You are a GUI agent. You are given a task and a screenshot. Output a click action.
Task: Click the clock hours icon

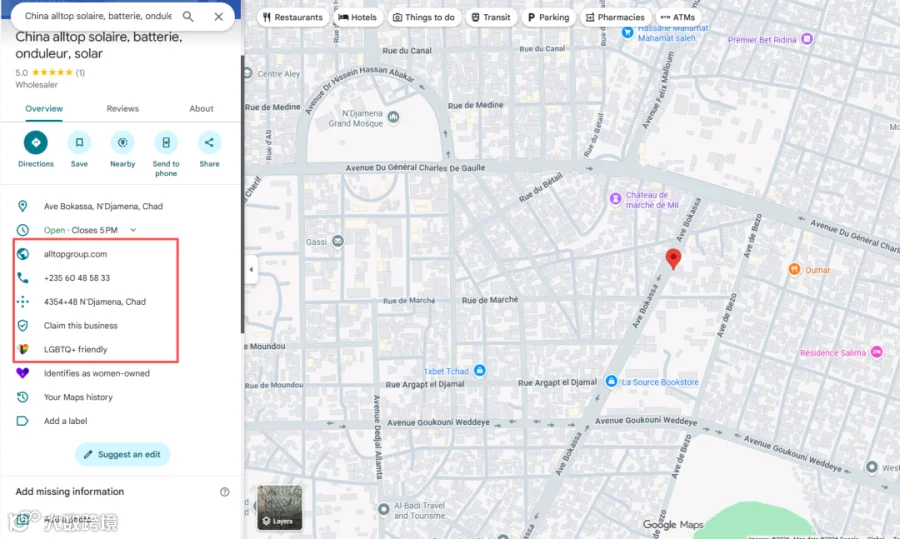coord(22,230)
